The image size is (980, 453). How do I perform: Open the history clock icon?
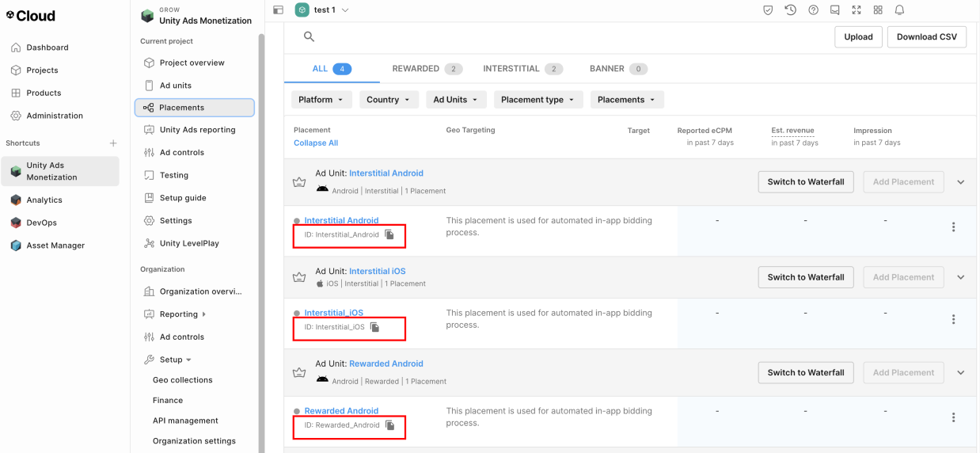click(790, 10)
